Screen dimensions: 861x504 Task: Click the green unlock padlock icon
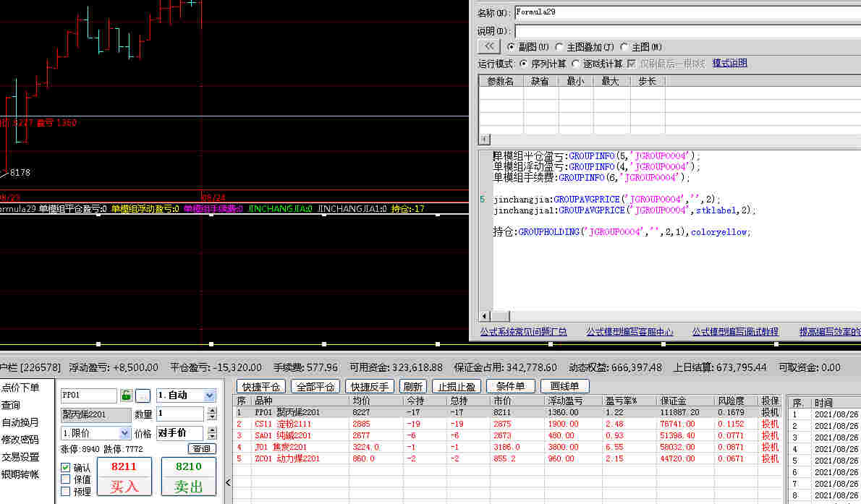coord(127,396)
